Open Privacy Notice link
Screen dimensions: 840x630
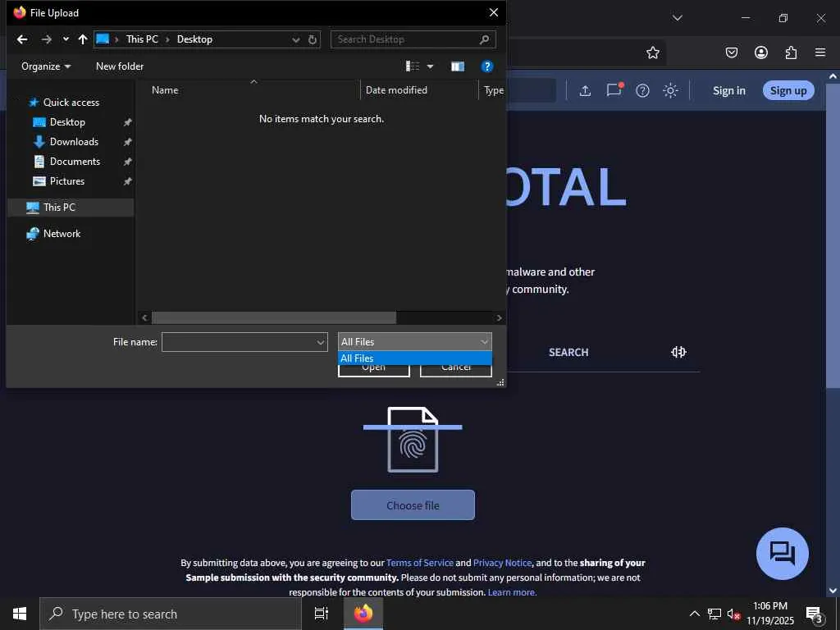502,563
